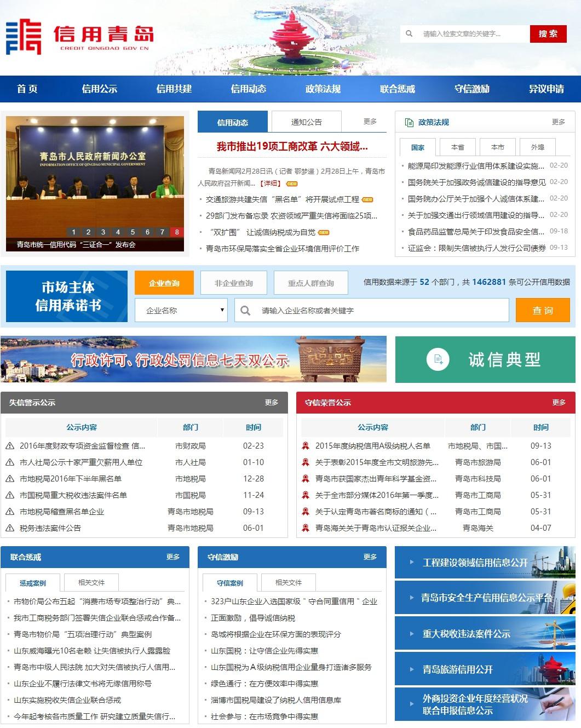Switch to the 通知公告 tab

click(x=306, y=122)
